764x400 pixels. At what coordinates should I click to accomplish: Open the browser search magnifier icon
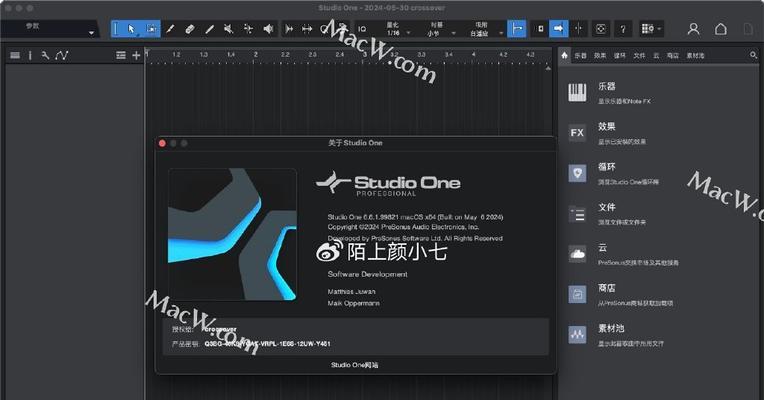click(x=753, y=56)
